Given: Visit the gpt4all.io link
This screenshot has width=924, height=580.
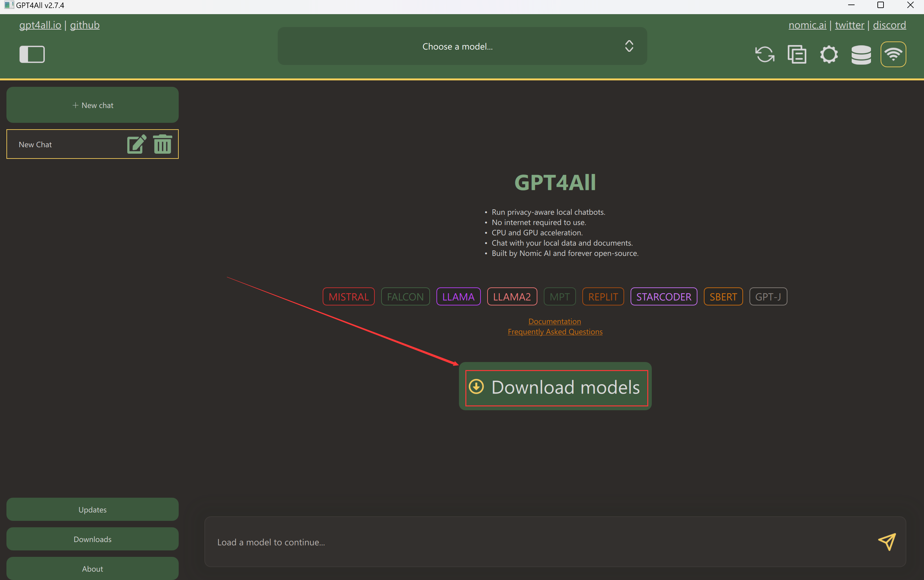Looking at the screenshot, I should [x=40, y=25].
